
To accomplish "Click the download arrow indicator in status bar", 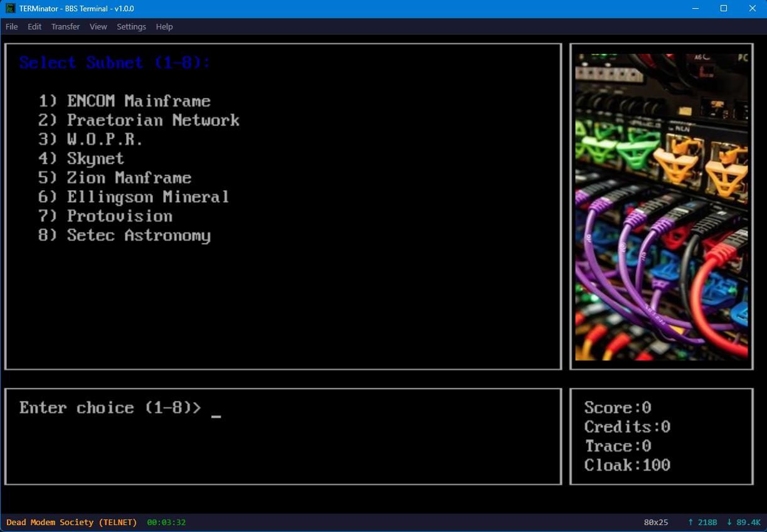I will point(729,522).
